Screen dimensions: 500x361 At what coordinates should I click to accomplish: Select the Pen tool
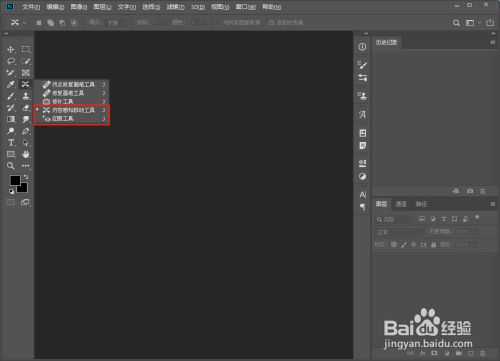click(x=26, y=131)
